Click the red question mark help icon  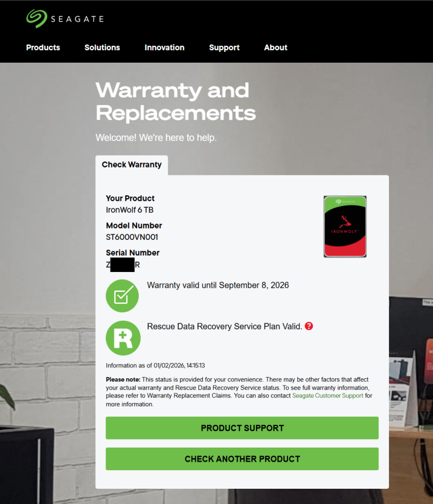pos(309,326)
